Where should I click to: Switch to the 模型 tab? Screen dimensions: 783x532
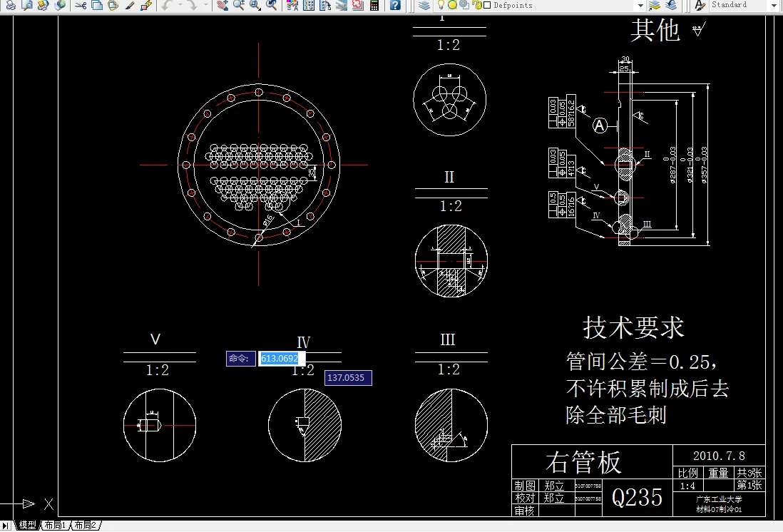pos(28,525)
